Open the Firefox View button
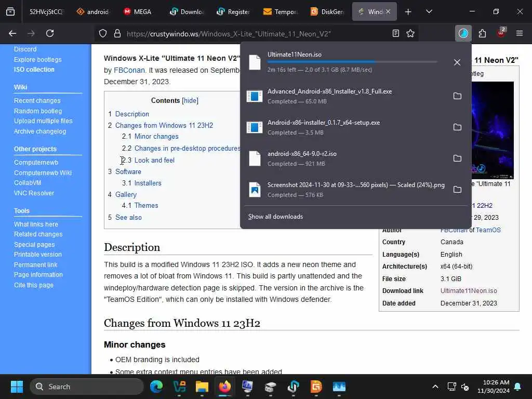Image resolution: width=532 pixels, height=399 pixels. tap(10, 12)
